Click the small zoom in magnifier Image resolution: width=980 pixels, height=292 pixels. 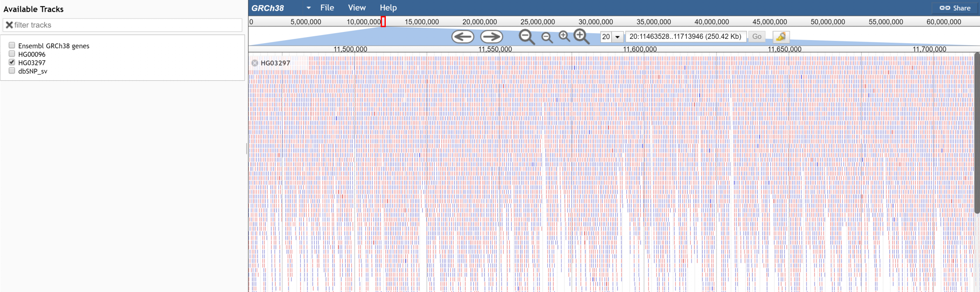click(564, 37)
